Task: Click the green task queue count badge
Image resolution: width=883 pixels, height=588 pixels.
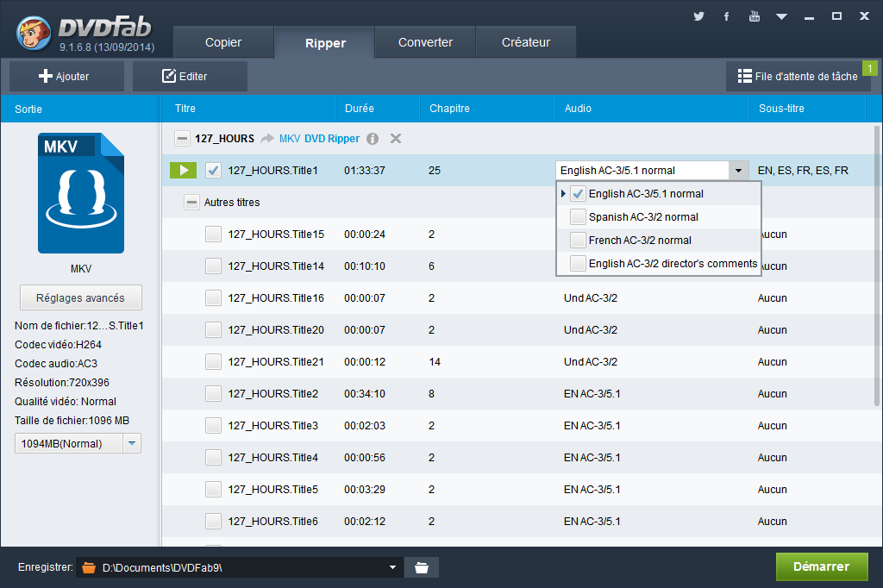Action: pyautogui.click(x=870, y=68)
